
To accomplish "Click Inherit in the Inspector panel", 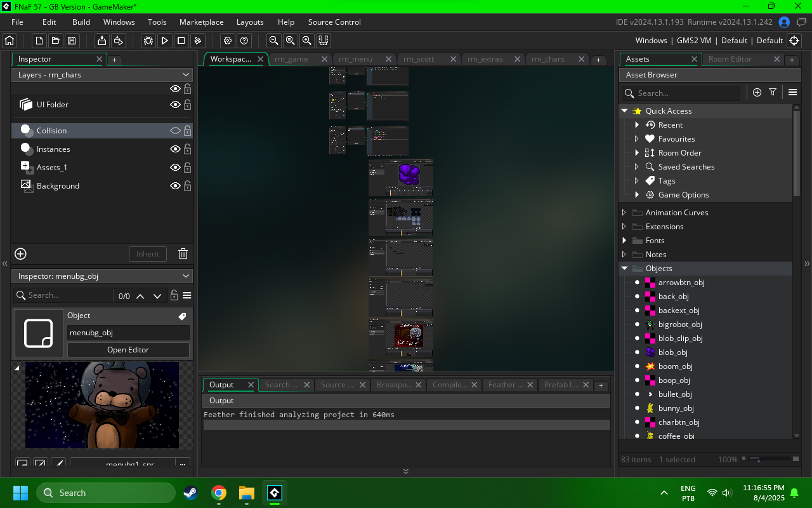I will pos(147,253).
